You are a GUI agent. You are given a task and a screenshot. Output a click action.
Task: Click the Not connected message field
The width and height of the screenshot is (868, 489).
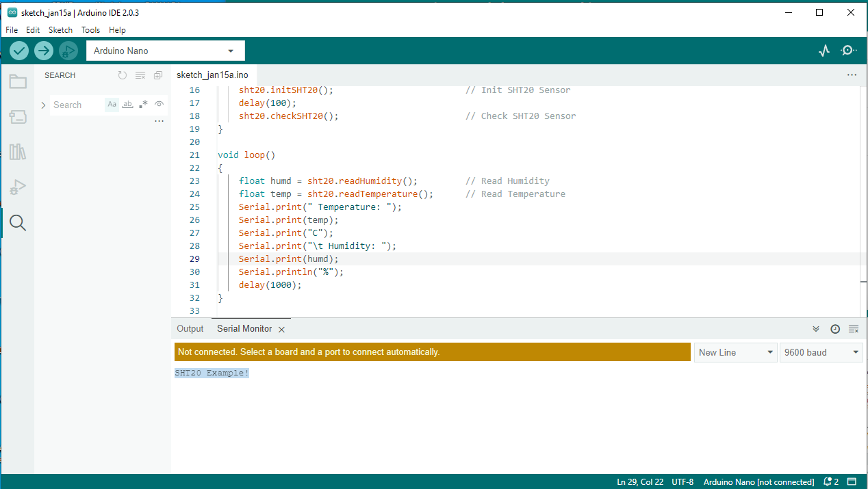(x=433, y=352)
